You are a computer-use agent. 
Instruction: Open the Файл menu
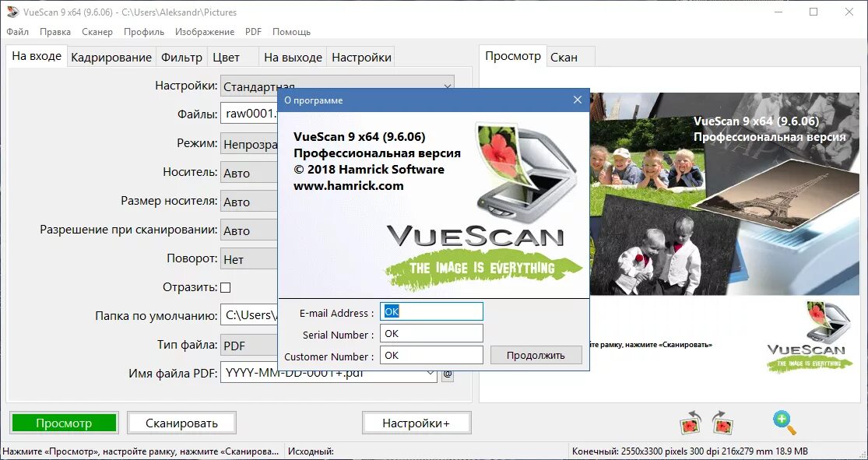click(x=18, y=32)
